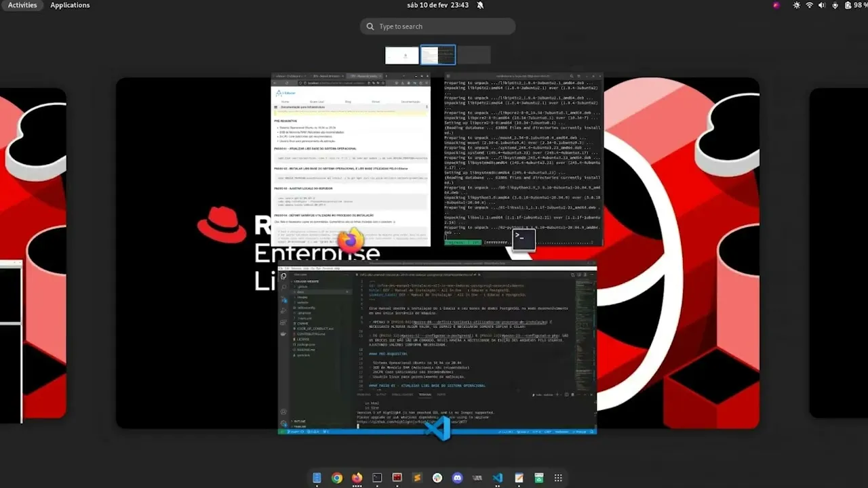Image resolution: width=868 pixels, height=488 pixels.
Task: Open the gray keyboard-like icon in dock
Action: point(477,478)
